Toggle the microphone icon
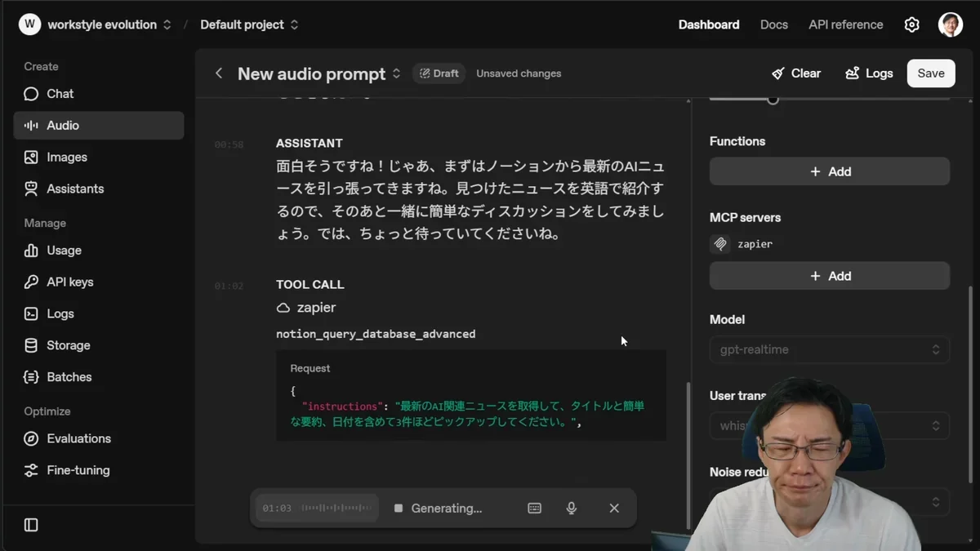This screenshot has width=980, height=551. [x=572, y=509]
